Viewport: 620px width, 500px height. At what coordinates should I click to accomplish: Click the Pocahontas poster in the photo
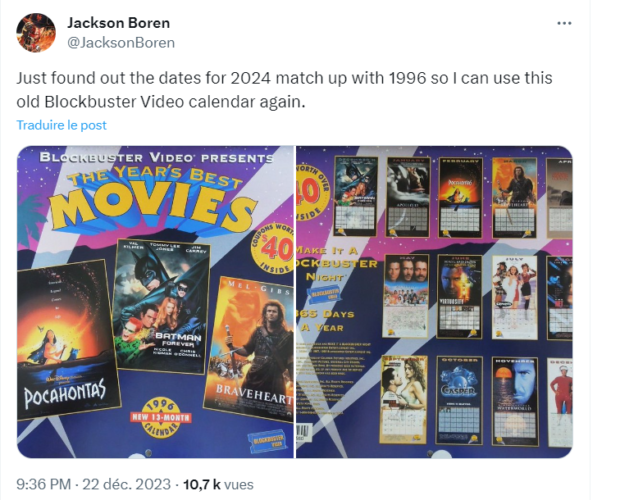66,340
